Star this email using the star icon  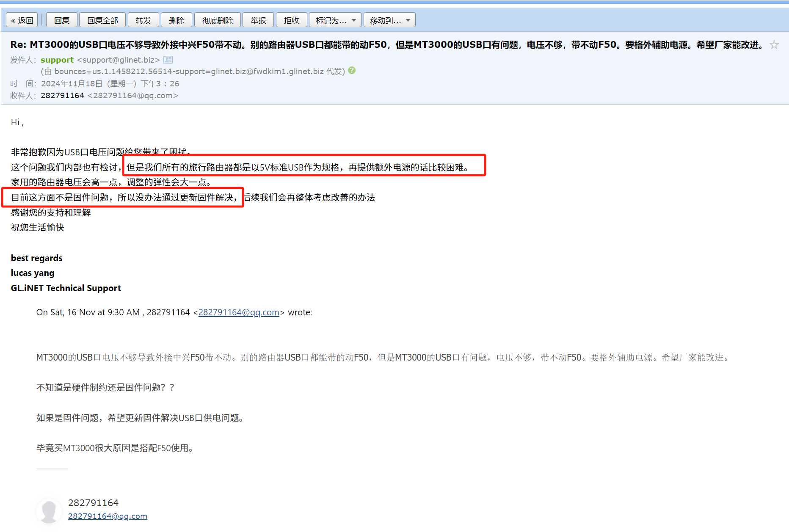pyautogui.click(x=774, y=44)
